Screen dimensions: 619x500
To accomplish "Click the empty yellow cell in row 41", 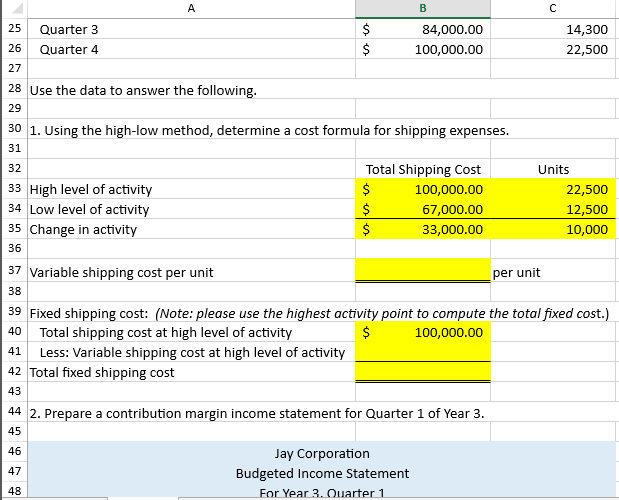I will click(423, 352).
